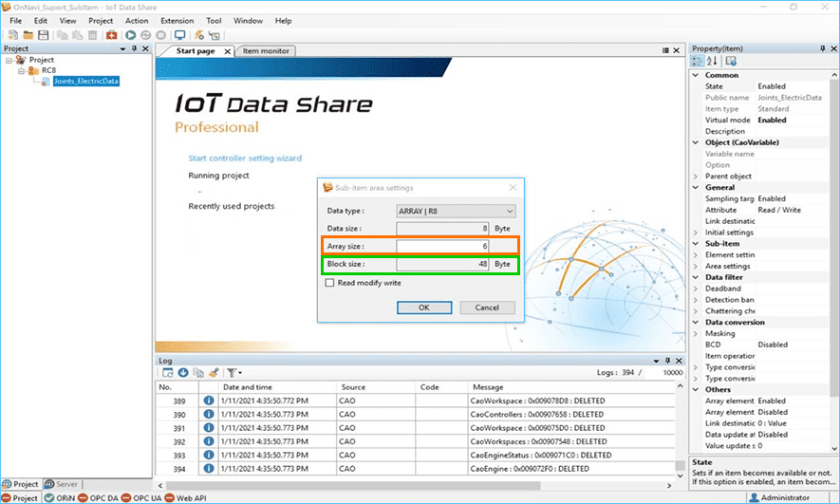
Task: Click the info icon in log row 389
Action: coord(209,401)
